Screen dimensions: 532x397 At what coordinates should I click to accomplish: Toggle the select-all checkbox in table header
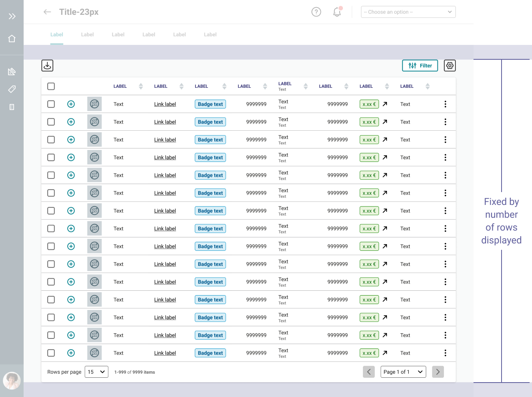click(51, 86)
